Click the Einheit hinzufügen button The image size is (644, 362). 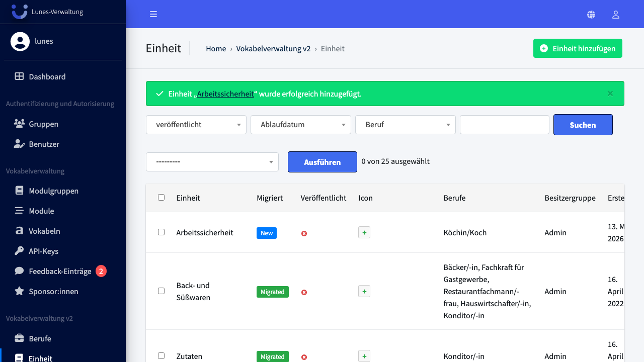(x=578, y=48)
